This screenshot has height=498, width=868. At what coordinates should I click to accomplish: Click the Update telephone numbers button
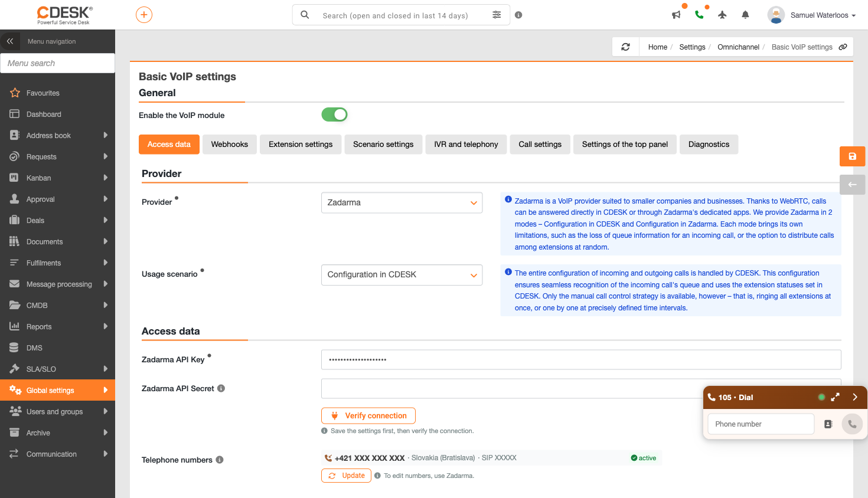pyautogui.click(x=346, y=476)
